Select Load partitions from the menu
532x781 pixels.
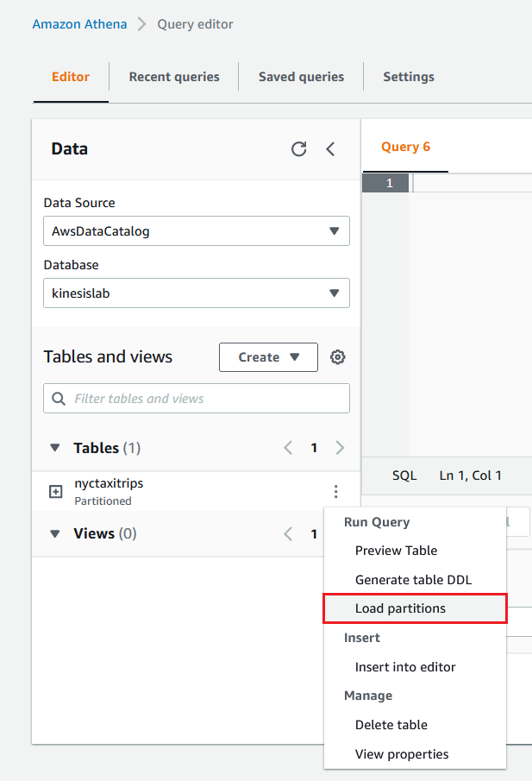(400, 608)
